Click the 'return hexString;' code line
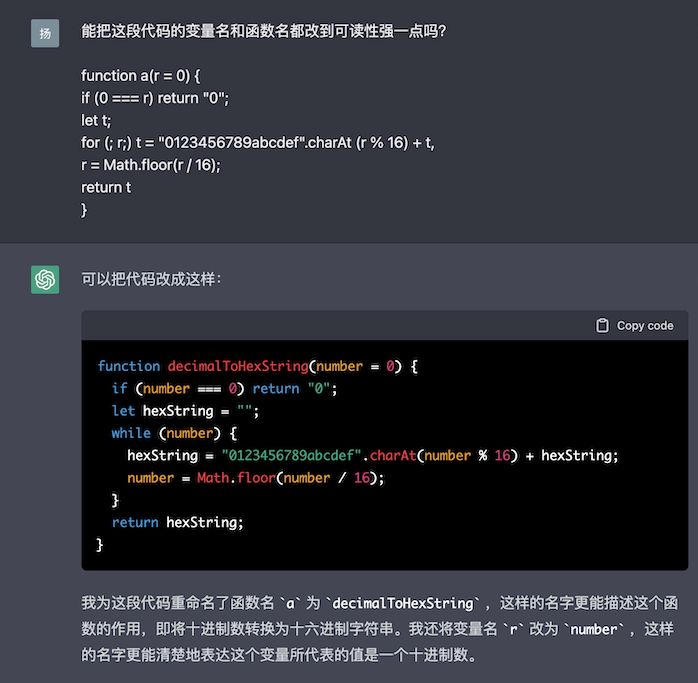This screenshot has height=683, width=698. click(177, 522)
